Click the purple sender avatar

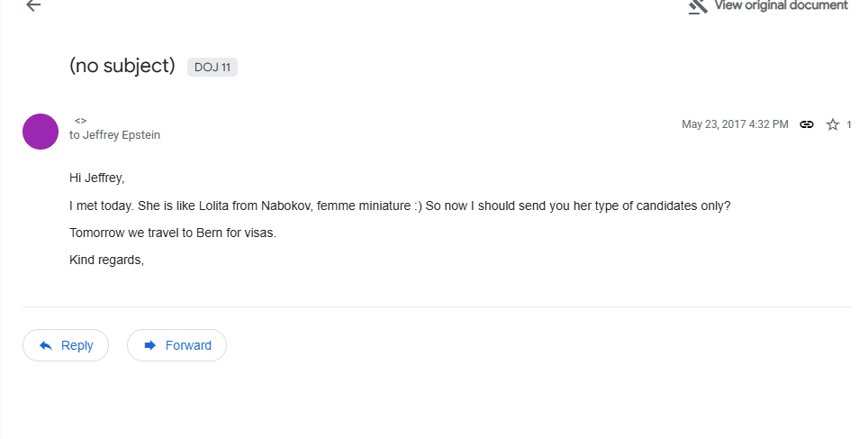[41, 132]
